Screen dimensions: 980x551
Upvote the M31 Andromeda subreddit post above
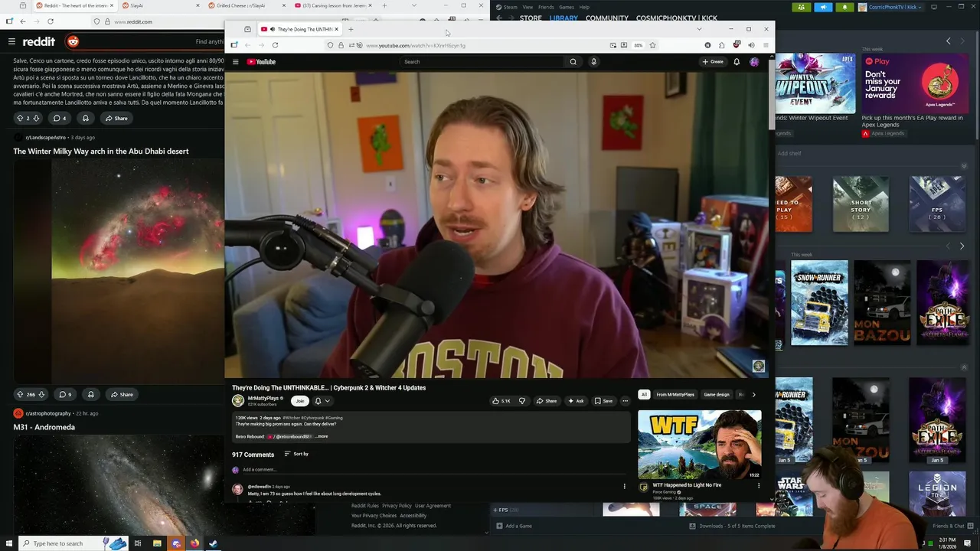(20, 395)
